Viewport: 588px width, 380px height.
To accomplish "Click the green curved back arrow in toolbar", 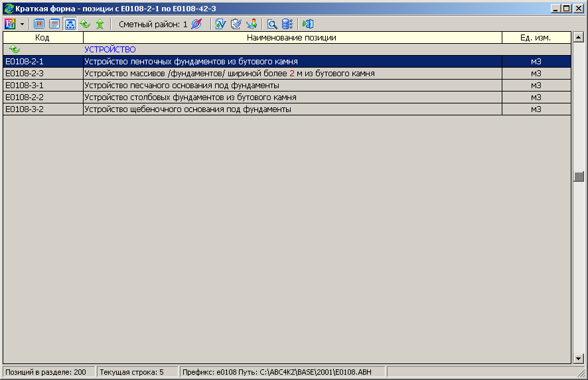I will click(x=85, y=24).
